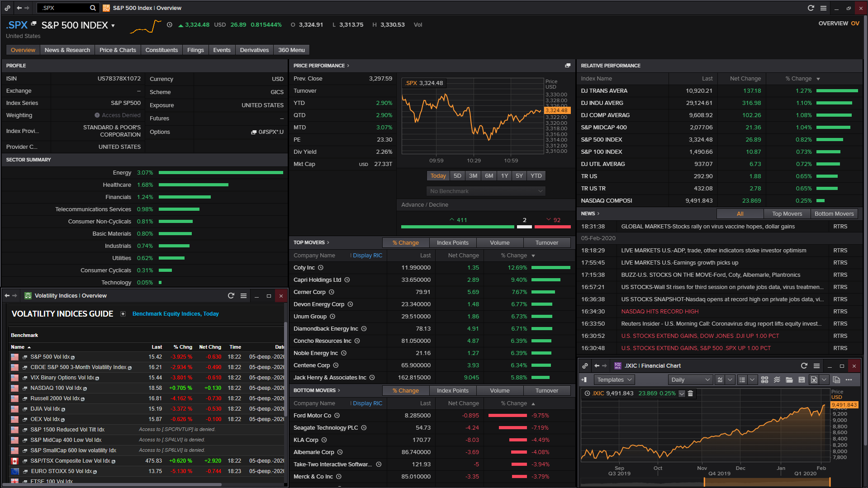868x488 pixels.
Task: Click the chart type icon in chart toolbar
Action: 720,380
